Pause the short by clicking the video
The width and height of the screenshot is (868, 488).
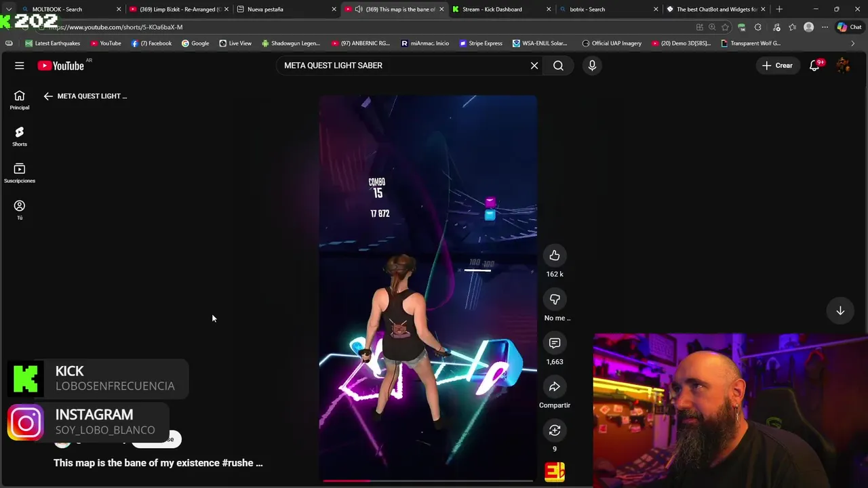point(427,288)
